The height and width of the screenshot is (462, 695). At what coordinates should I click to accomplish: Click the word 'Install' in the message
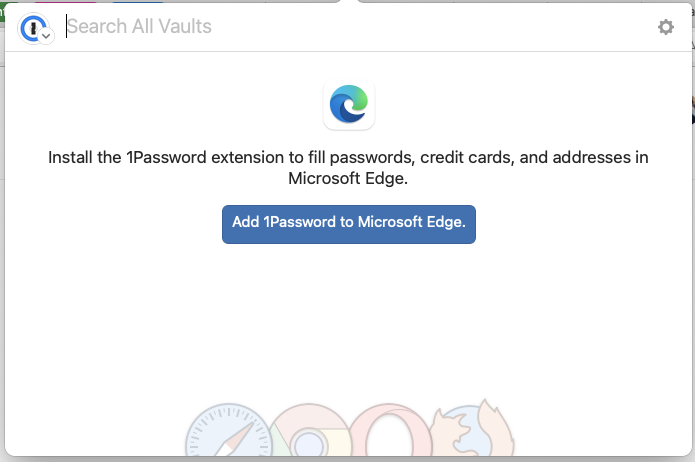click(x=70, y=158)
